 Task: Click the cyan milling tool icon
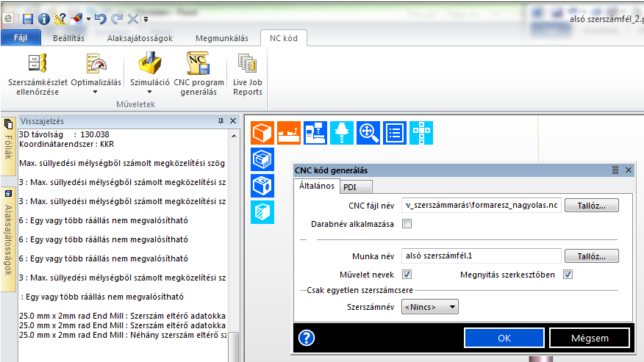point(342,133)
